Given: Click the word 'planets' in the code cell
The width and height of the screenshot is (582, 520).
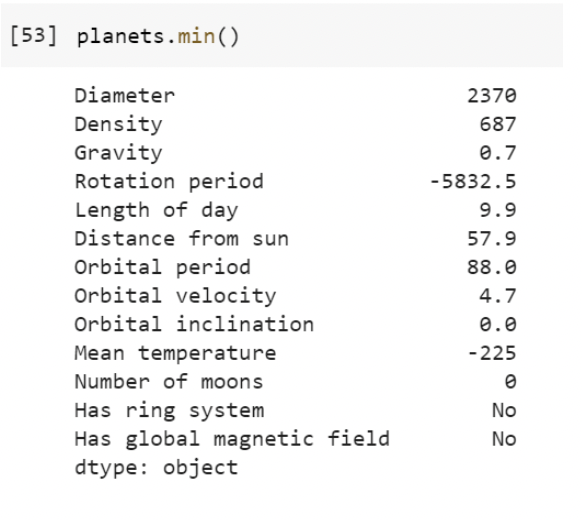Looking at the screenshot, I should 120,37.
